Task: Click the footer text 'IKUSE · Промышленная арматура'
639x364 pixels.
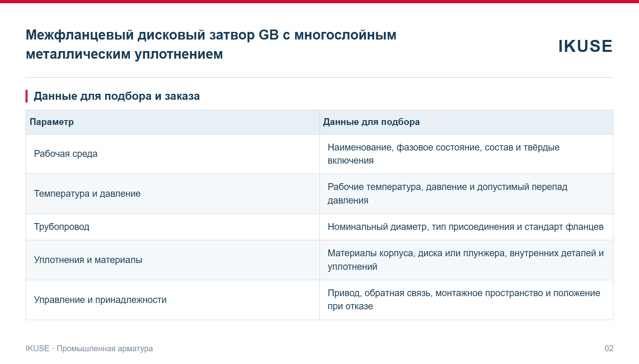Action: (89, 348)
